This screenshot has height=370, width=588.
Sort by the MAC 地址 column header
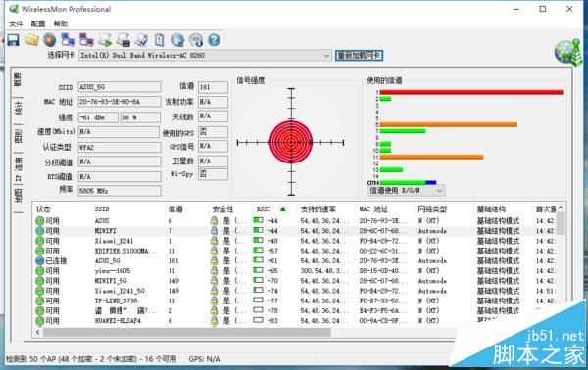pos(373,208)
